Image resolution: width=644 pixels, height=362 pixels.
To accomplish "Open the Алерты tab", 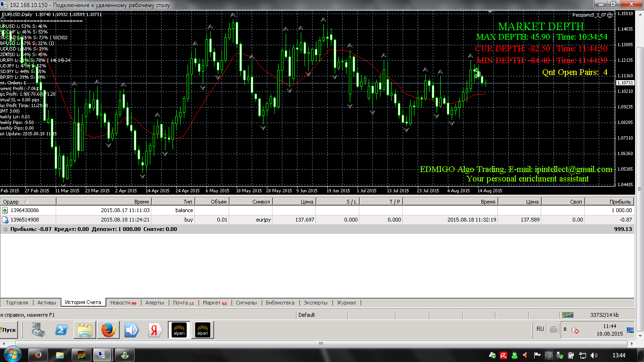I will click(x=155, y=303).
